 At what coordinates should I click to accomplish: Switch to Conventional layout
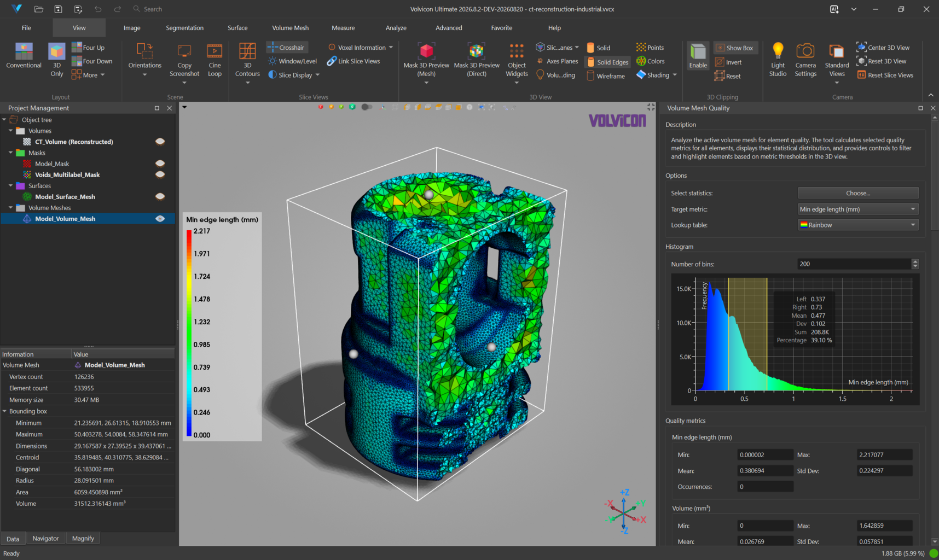24,56
